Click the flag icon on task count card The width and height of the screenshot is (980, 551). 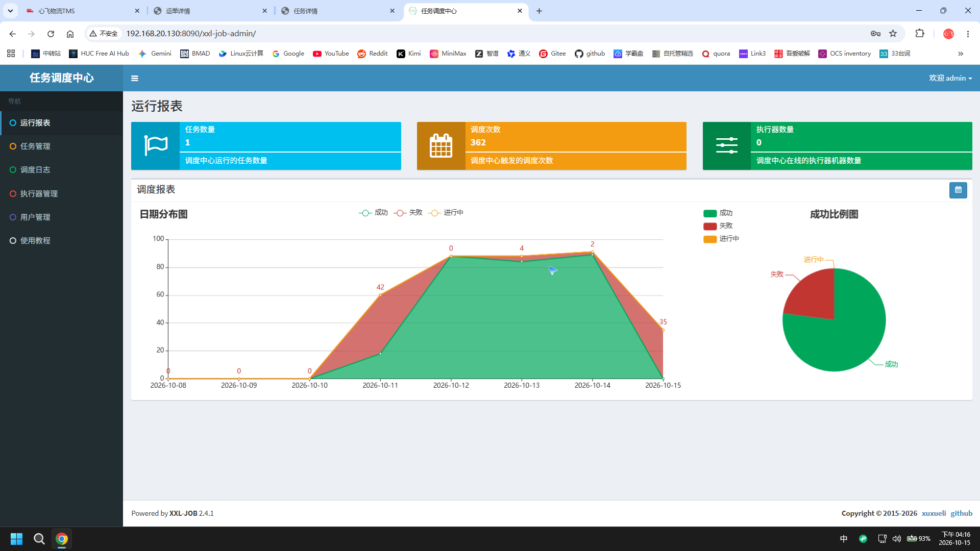point(156,146)
